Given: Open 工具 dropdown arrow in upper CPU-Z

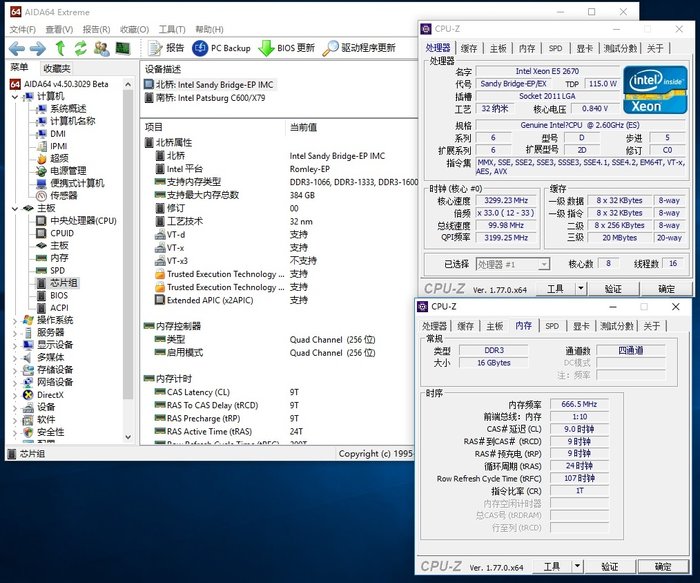Looking at the screenshot, I should tap(580, 288).
